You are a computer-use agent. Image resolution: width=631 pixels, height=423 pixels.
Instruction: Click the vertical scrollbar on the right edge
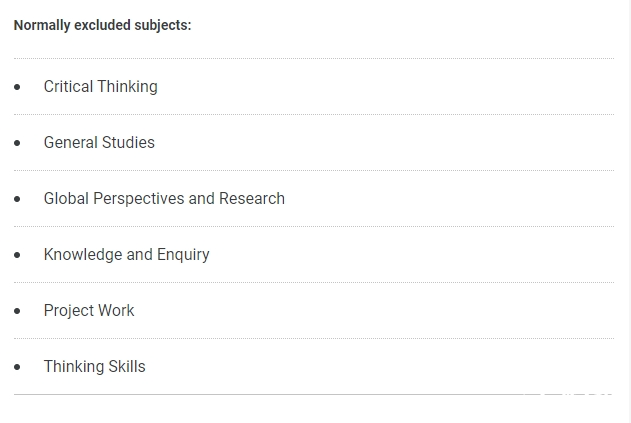pyautogui.click(x=628, y=211)
